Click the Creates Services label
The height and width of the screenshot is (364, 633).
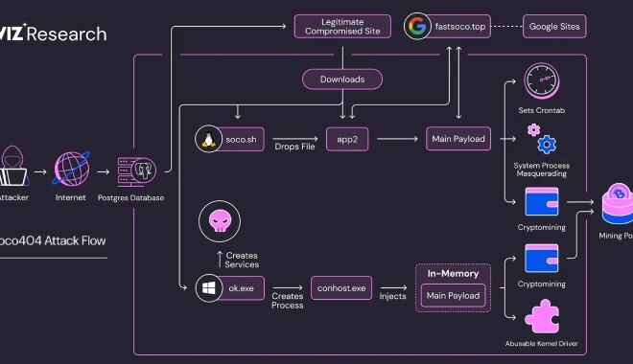[242, 260]
